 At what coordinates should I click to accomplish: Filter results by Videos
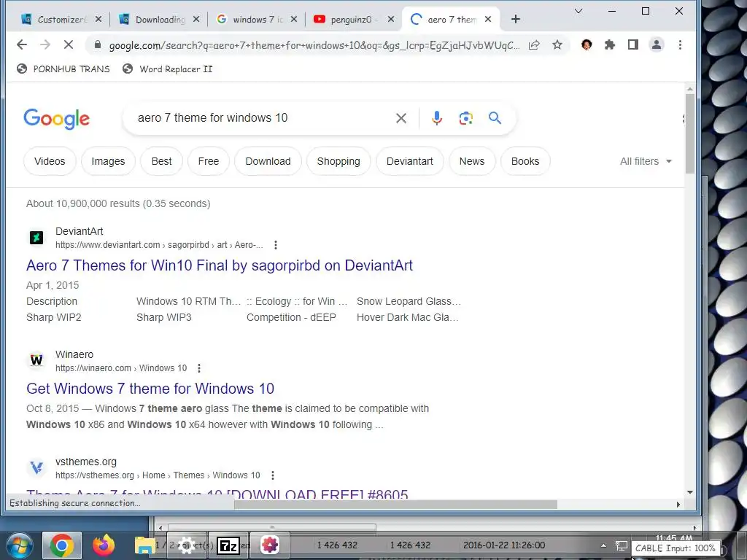pyautogui.click(x=50, y=161)
